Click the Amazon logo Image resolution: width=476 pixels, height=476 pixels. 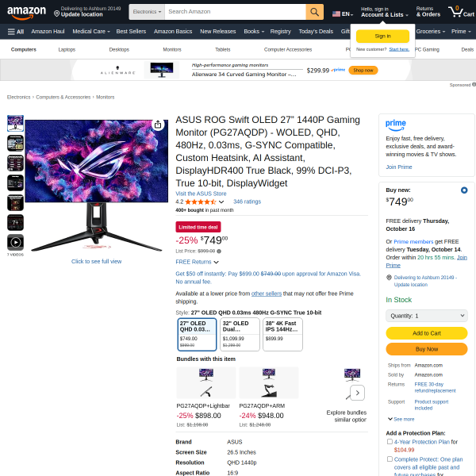coord(26,12)
